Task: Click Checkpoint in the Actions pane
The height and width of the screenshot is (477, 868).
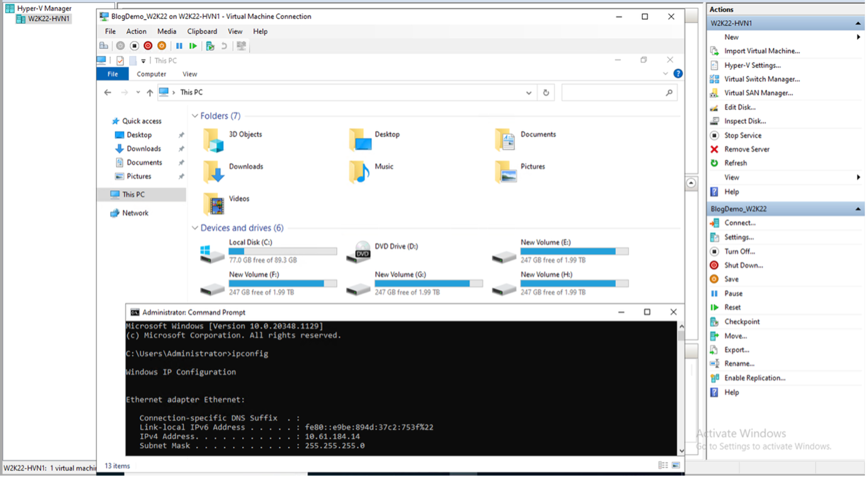Action: click(x=742, y=322)
